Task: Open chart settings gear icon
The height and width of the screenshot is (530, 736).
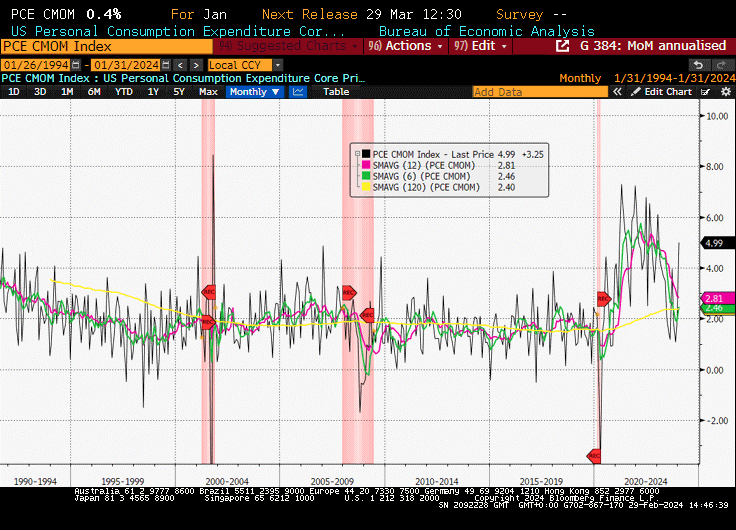Action: tap(725, 92)
